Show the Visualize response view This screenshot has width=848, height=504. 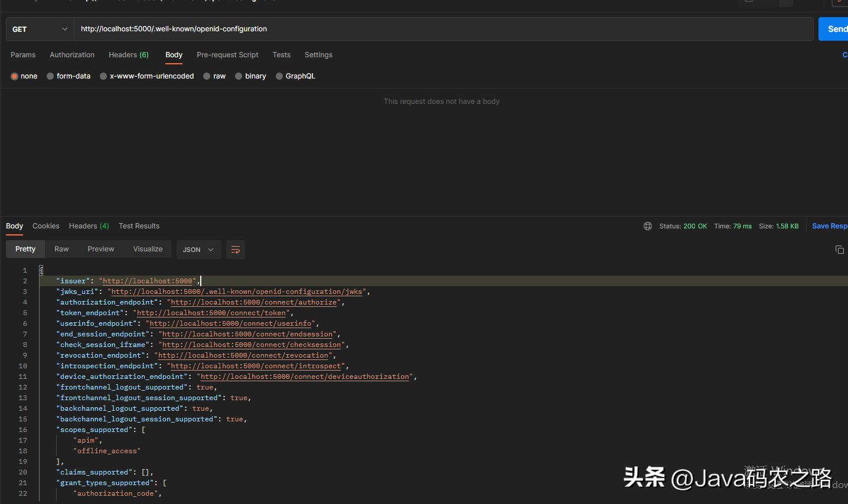(148, 249)
